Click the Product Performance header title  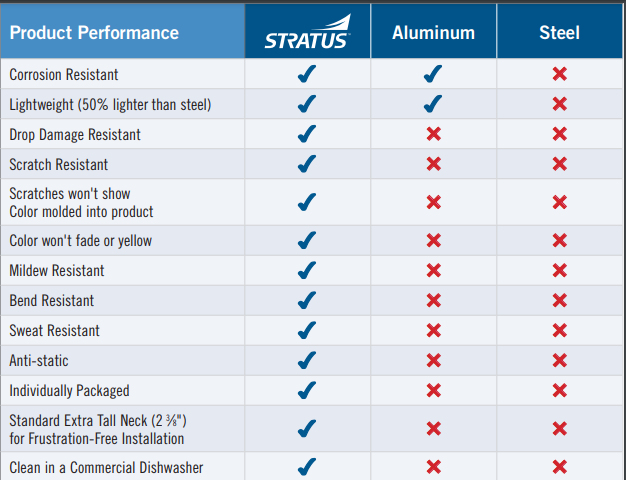coord(94,33)
